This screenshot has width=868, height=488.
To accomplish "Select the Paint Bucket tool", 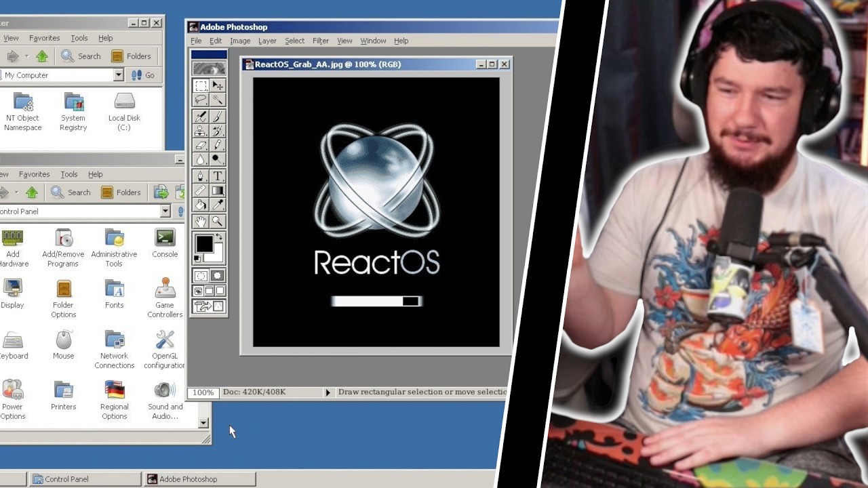I will coord(201,203).
